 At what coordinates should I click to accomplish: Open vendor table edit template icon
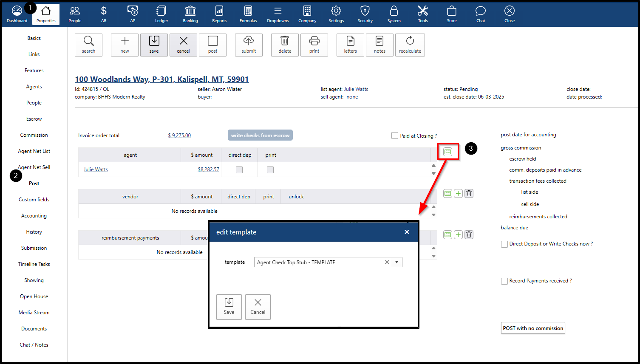pos(447,193)
